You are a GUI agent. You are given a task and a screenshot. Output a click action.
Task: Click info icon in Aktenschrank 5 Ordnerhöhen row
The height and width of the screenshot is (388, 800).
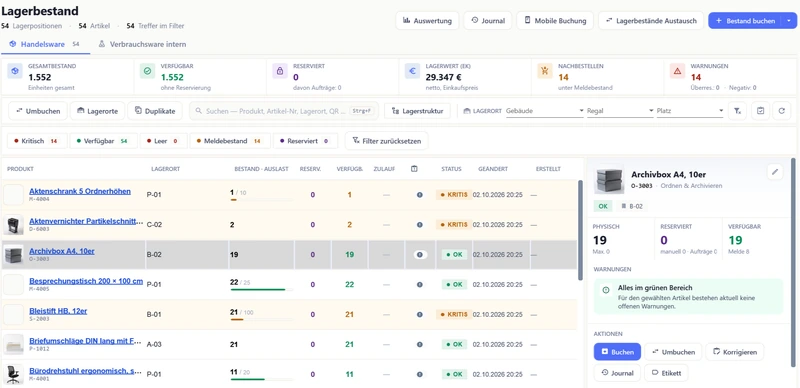coord(419,195)
